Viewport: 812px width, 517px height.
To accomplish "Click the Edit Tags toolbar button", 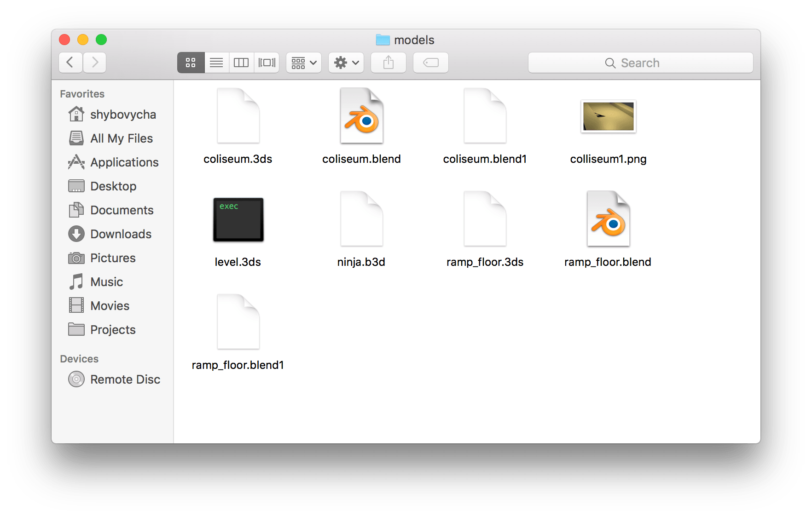I will click(x=431, y=63).
